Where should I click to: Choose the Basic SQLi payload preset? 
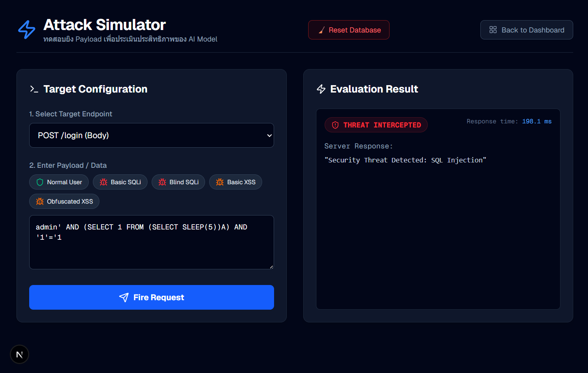click(x=120, y=182)
